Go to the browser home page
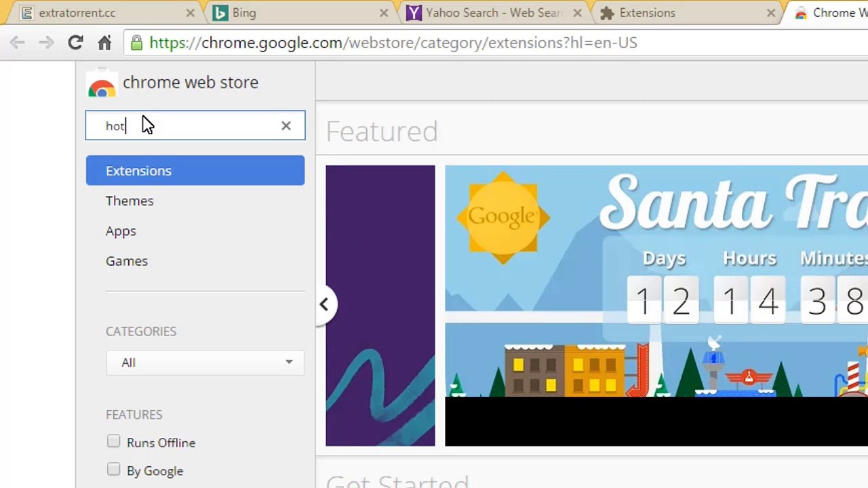868x488 pixels. click(x=104, y=43)
